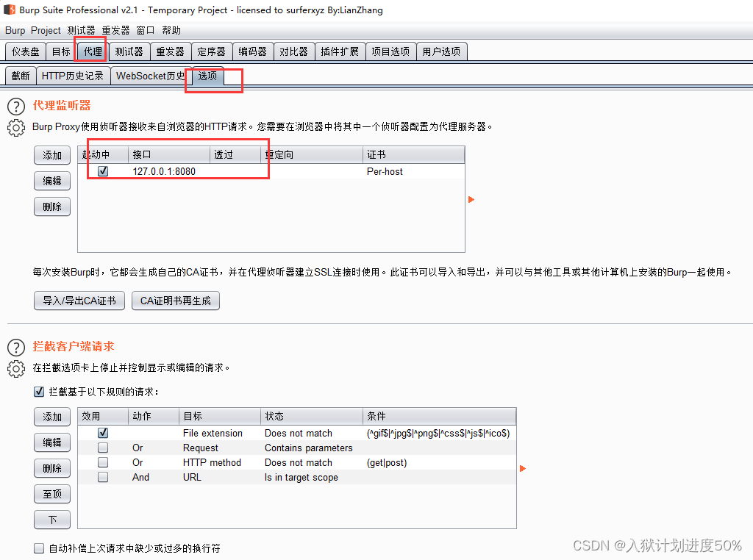The image size is (753, 560).
Task: Sort listeners by 接口 column header
Action: (x=169, y=154)
